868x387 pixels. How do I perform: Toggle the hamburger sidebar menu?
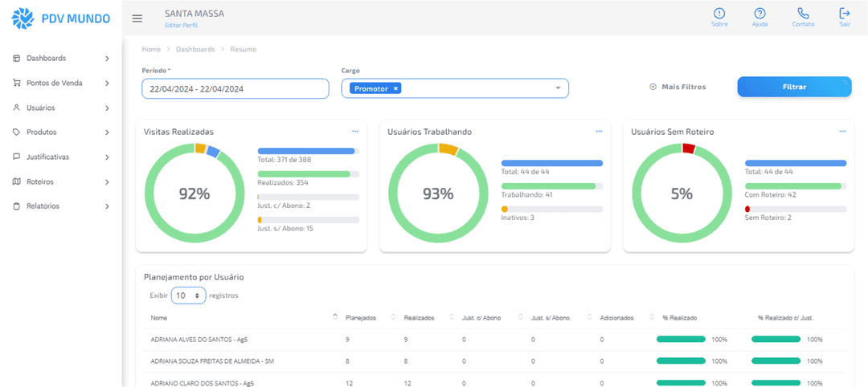pos(137,18)
